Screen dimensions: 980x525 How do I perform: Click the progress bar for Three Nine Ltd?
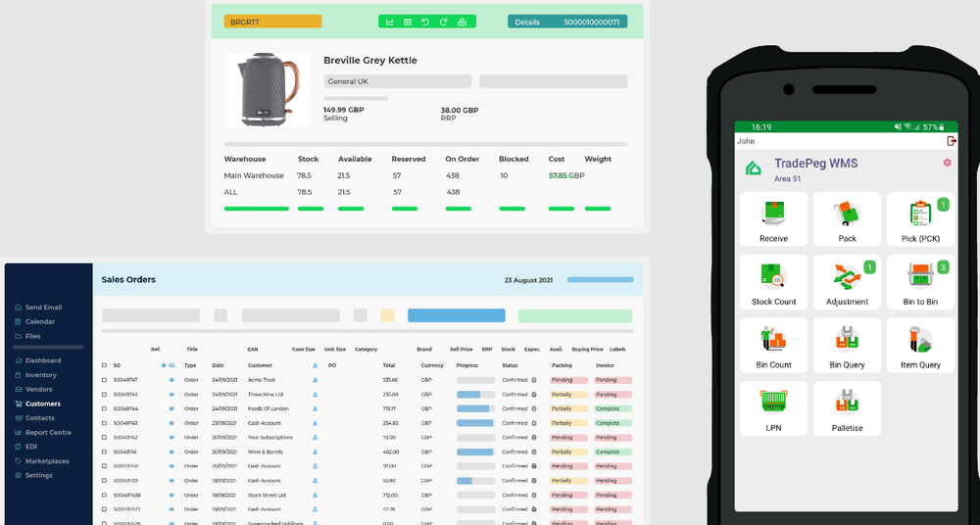coord(475,395)
